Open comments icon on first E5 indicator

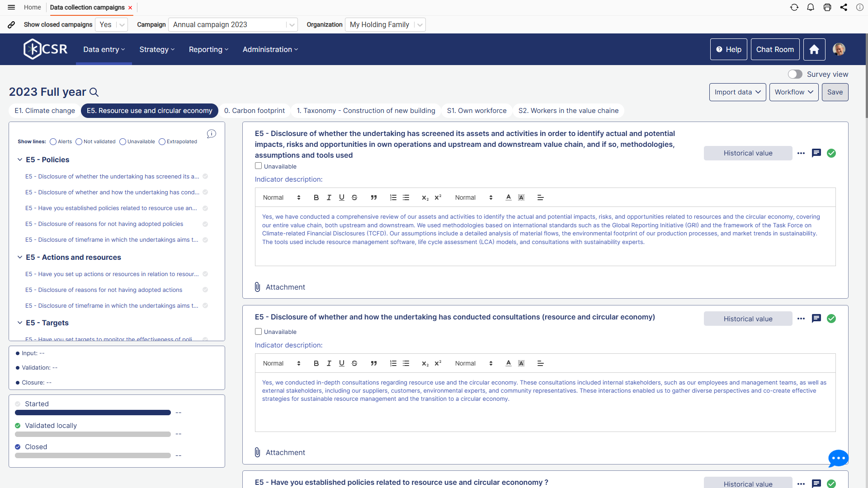point(816,153)
